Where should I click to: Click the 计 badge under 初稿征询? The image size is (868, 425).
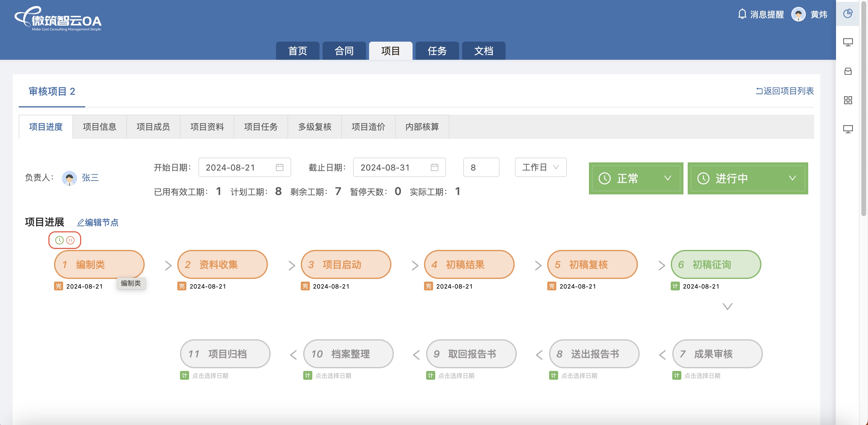[x=675, y=286]
